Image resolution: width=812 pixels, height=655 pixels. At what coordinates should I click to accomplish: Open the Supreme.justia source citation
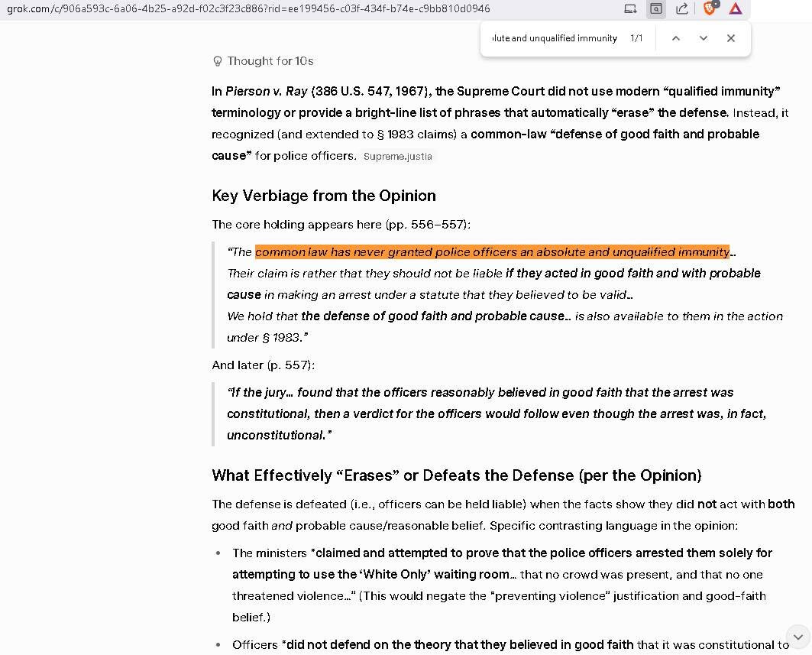[398, 157]
